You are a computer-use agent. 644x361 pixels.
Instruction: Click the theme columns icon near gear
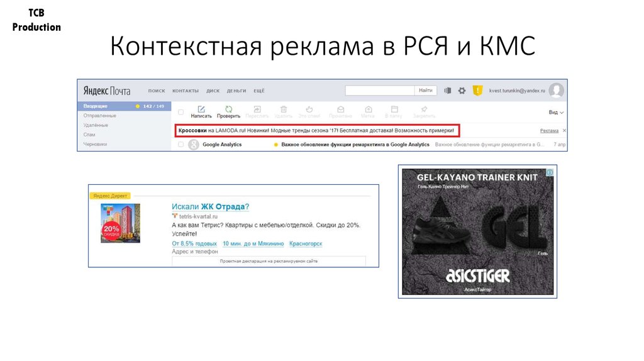click(448, 91)
